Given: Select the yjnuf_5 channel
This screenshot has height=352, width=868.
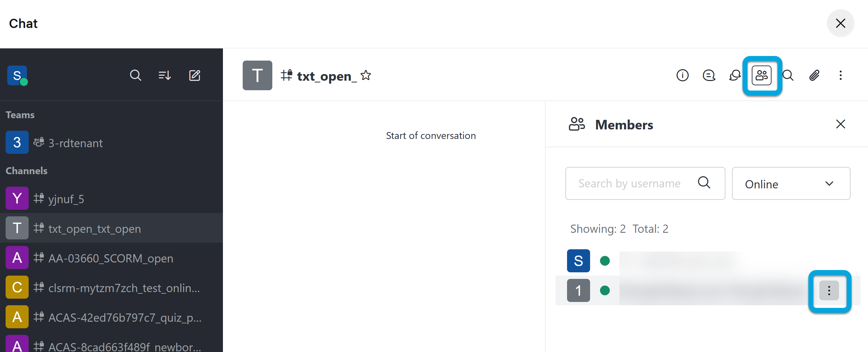Looking at the screenshot, I should (x=66, y=199).
